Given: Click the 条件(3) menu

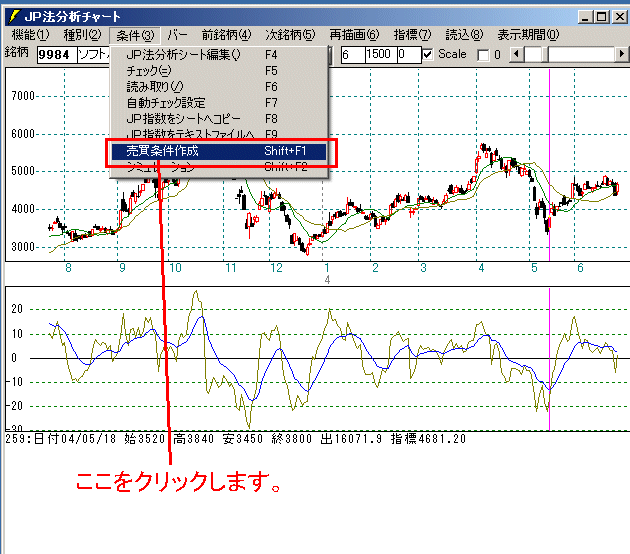Looking at the screenshot, I should [135, 36].
